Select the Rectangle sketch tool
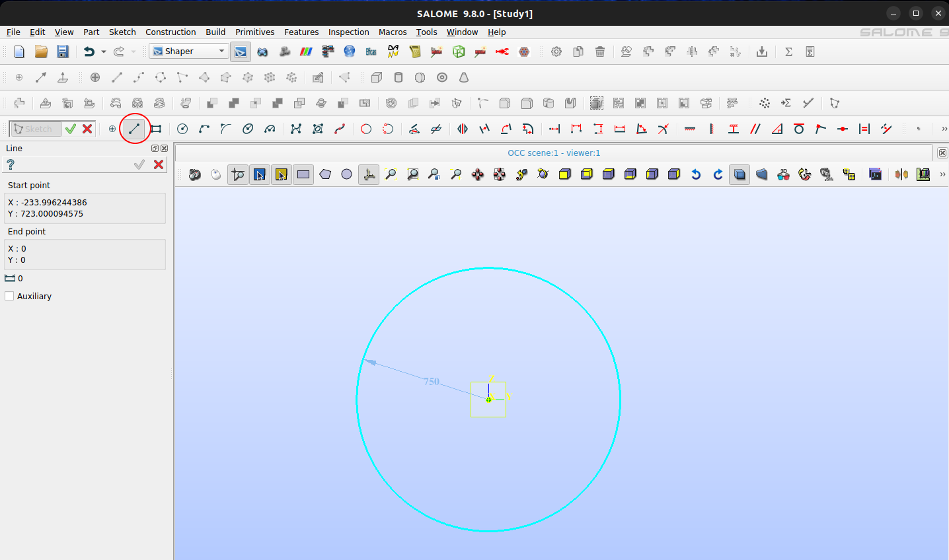949x560 pixels. 156,129
